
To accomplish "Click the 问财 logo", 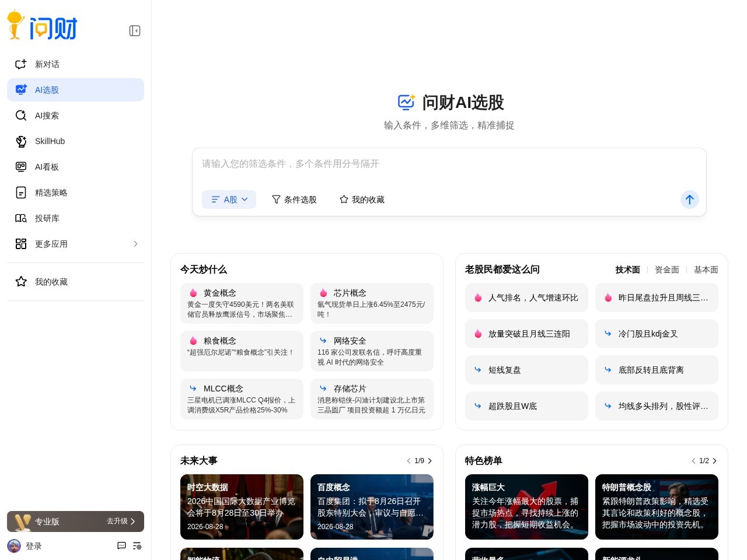I will [x=42, y=26].
